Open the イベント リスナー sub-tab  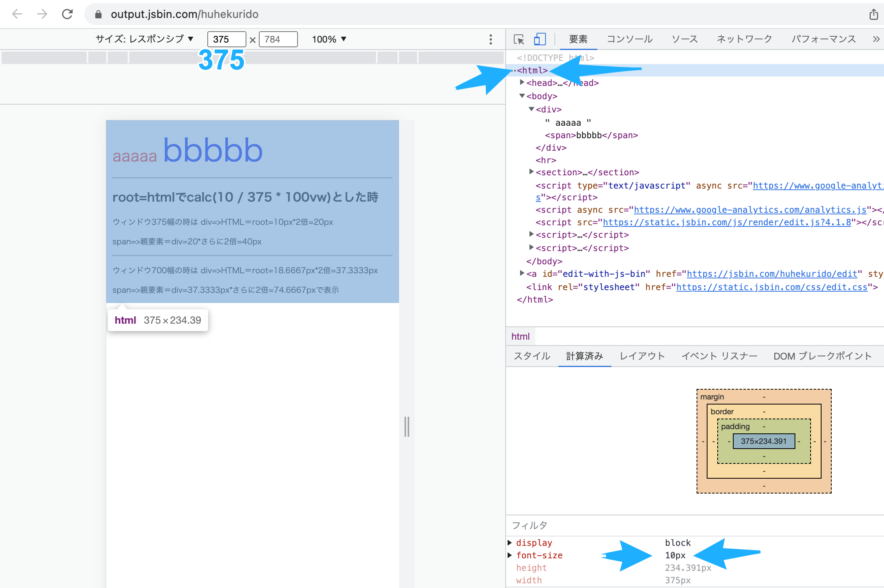click(x=719, y=356)
